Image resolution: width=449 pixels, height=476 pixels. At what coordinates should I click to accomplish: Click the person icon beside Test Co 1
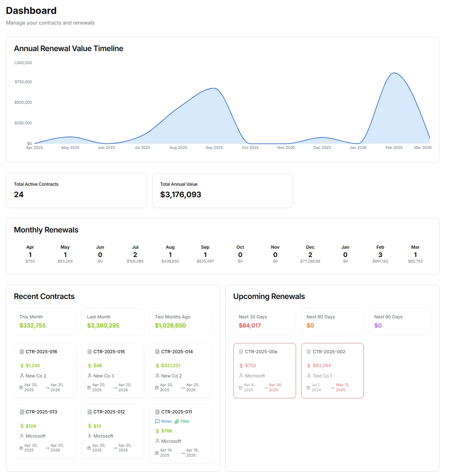point(309,376)
